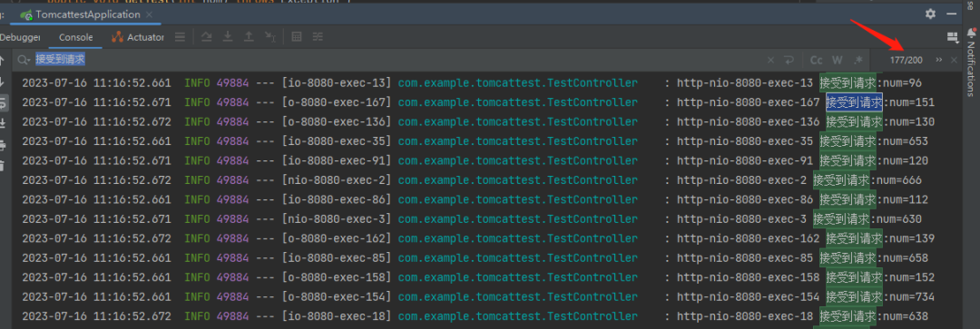This screenshot has width=980, height=329.
Task: Click Evaluate Expression calculator icon
Action: pyautogui.click(x=297, y=37)
